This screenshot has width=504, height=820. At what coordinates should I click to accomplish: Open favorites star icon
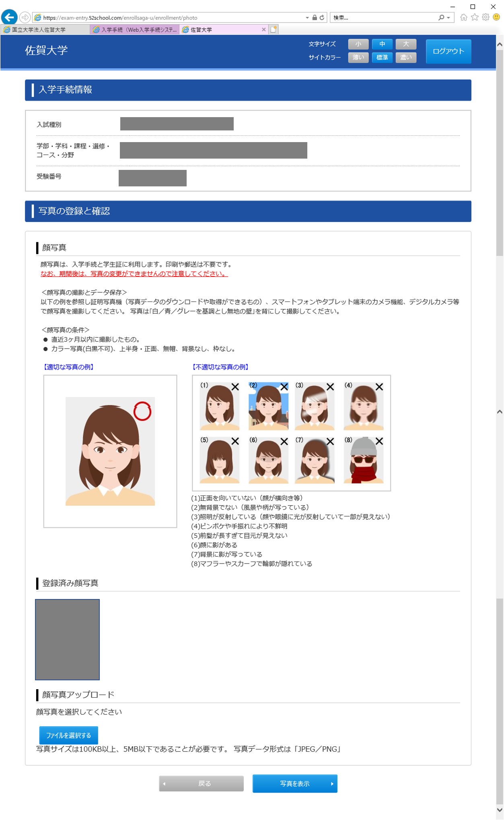475,17
